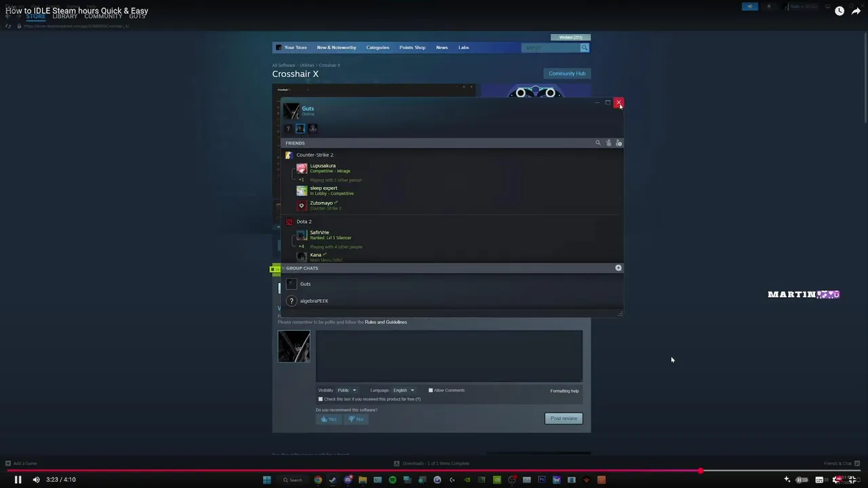Check the received product for free box
The width and height of the screenshot is (868, 488).
click(x=321, y=399)
